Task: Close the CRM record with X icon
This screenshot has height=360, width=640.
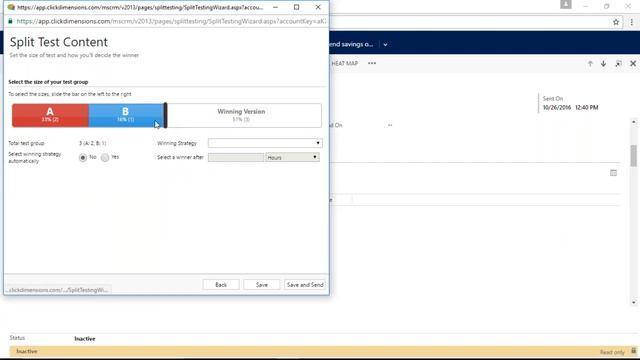Action: 633,64
